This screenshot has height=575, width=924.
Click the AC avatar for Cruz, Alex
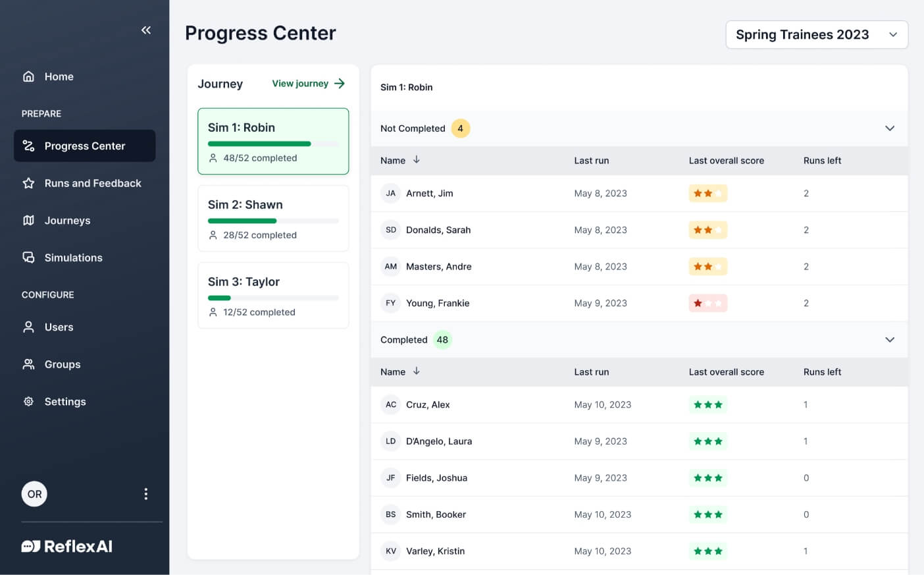coord(391,404)
